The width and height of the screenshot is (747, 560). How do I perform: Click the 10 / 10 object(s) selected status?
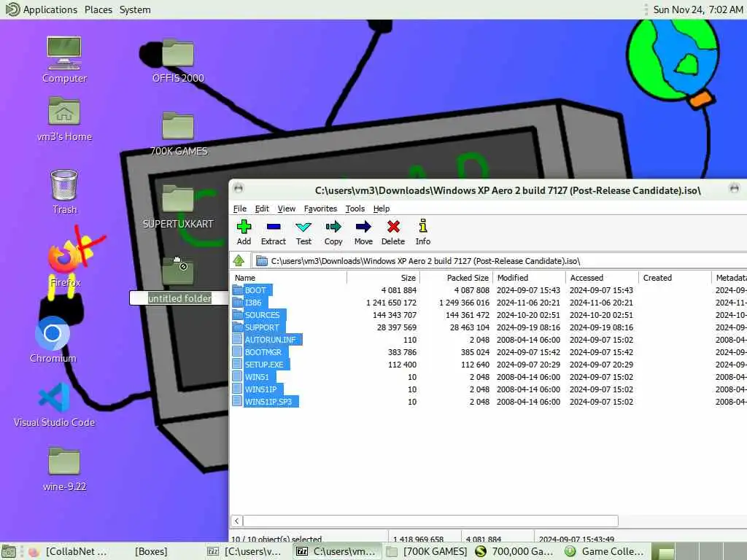[276, 539]
